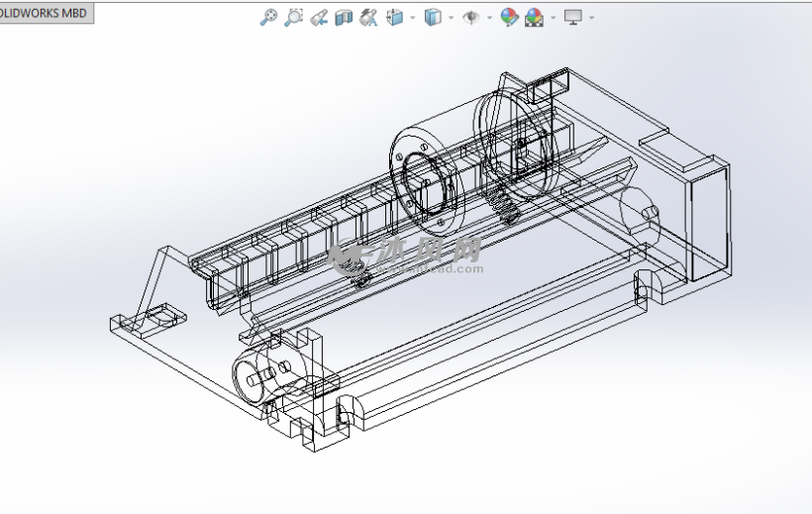812x514 pixels.
Task: Switch to the SOLIDWORKS MBD tab
Action: click(x=46, y=13)
